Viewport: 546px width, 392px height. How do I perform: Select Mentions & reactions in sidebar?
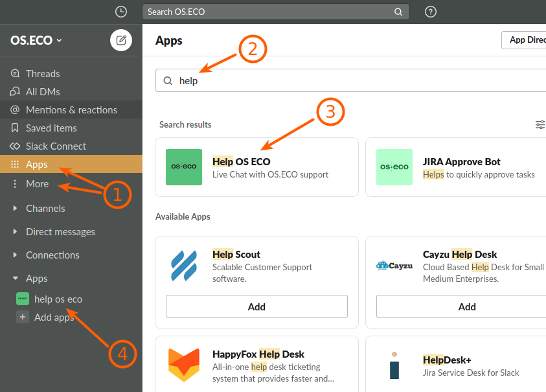[71, 110]
